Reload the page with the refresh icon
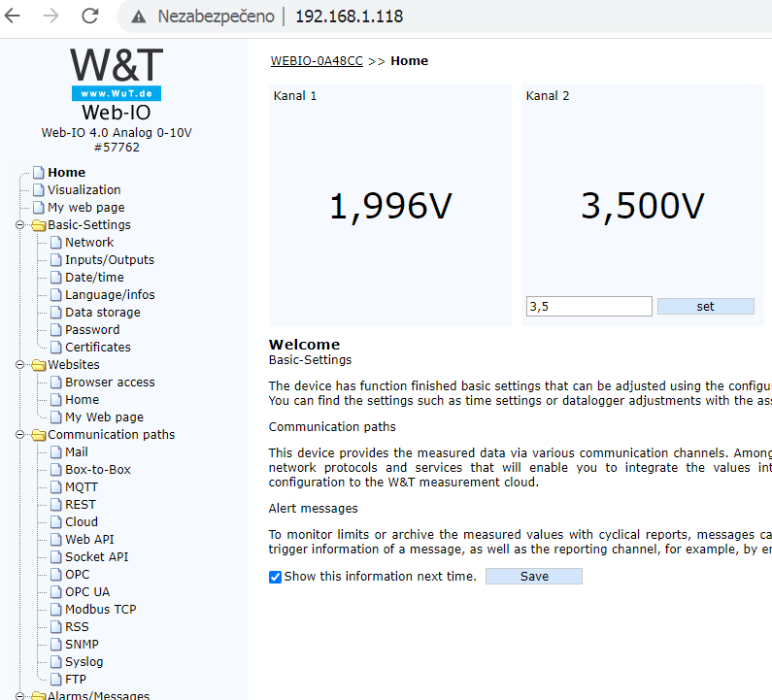The height and width of the screenshot is (700, 772). point(90,16)
